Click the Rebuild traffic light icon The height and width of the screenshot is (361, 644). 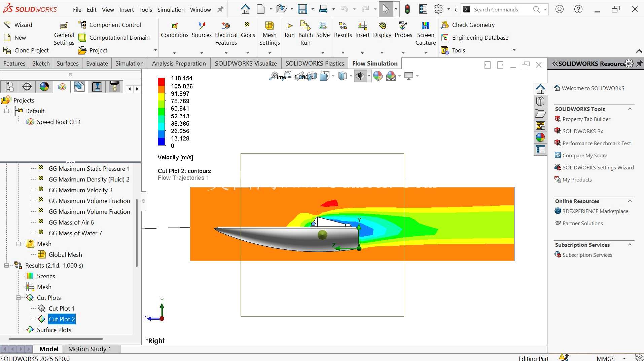pos(407,9)
